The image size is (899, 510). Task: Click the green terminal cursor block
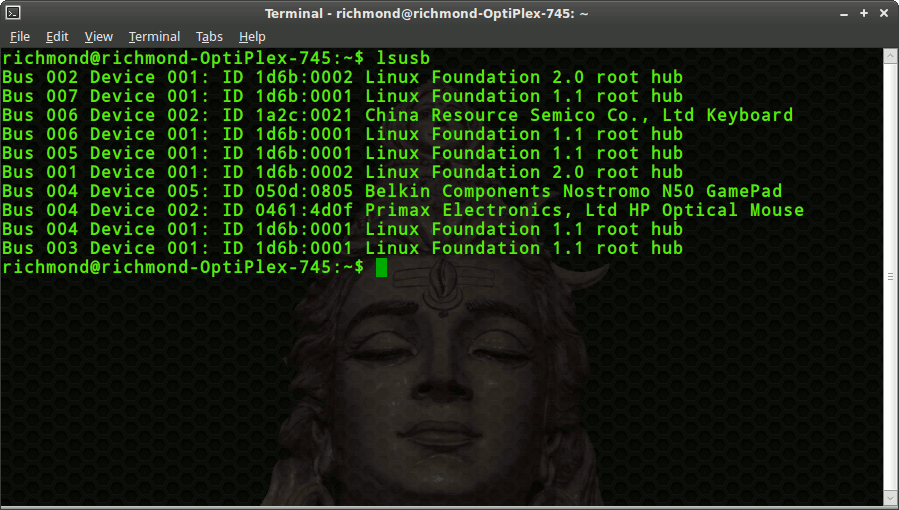(x=381, y=267)
